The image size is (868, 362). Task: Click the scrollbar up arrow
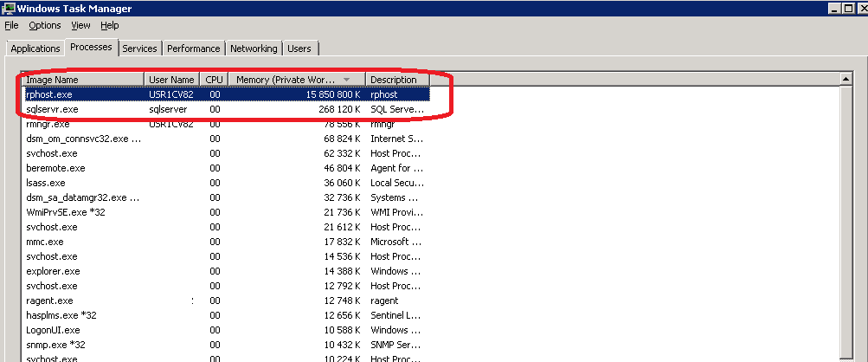845,80
